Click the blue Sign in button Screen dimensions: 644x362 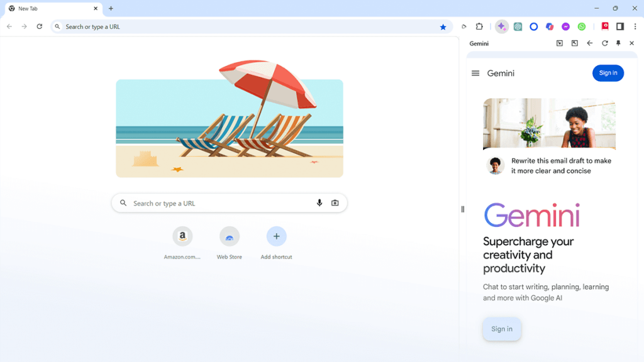pos(608,73)
